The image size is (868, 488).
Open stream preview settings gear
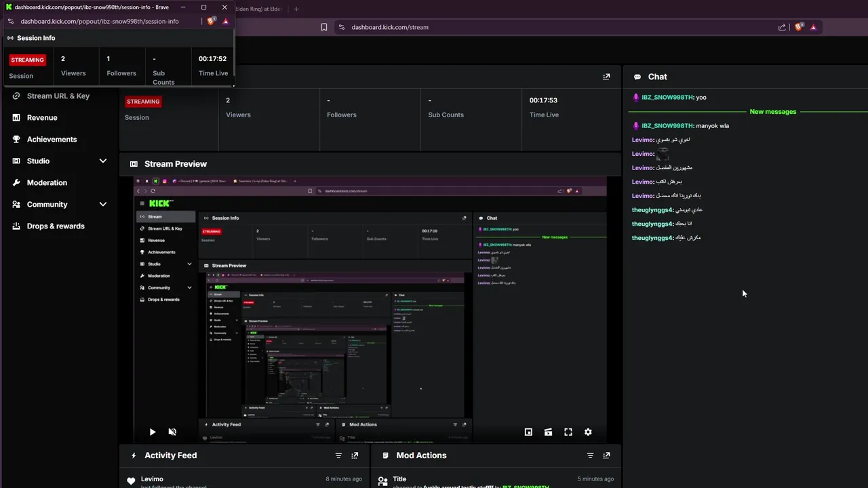click(x=588, y=432)
